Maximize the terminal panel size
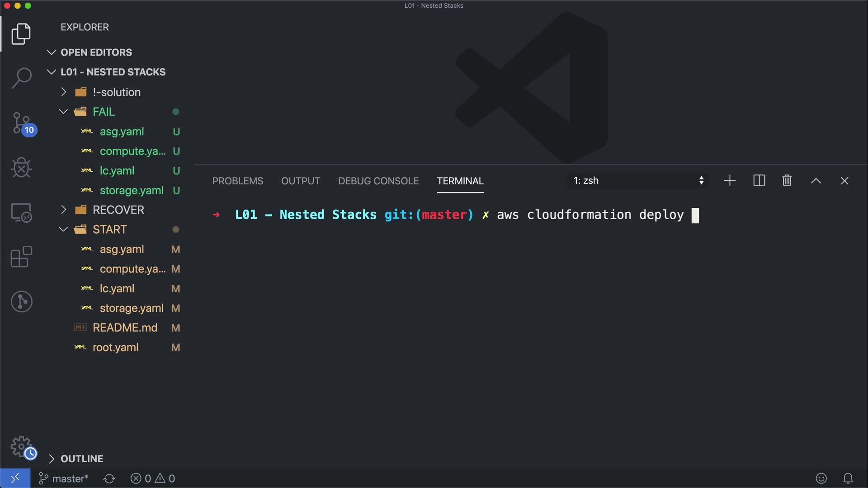 tap(816, 181)
